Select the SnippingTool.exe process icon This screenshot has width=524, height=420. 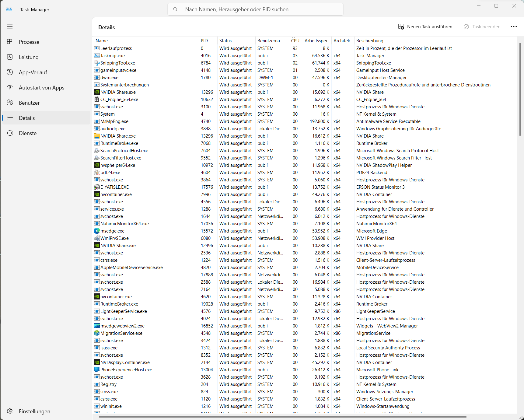tap(97, 63)
